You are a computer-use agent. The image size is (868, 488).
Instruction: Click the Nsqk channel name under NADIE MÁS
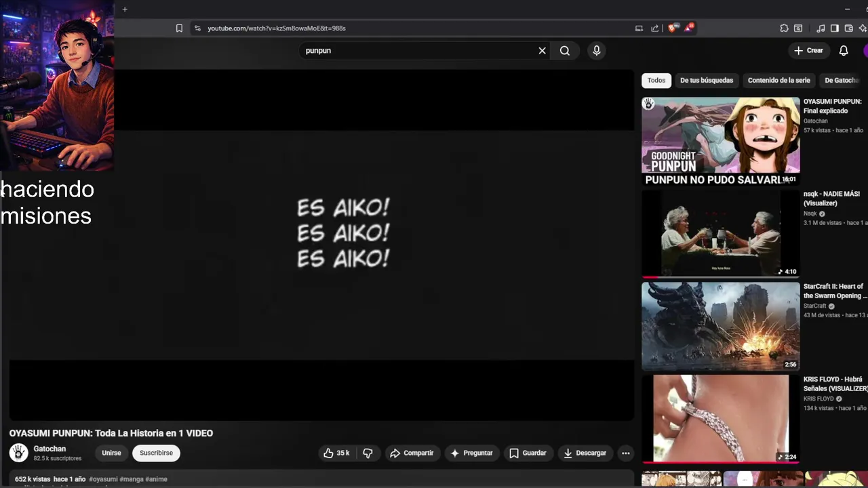click(810, 213)
